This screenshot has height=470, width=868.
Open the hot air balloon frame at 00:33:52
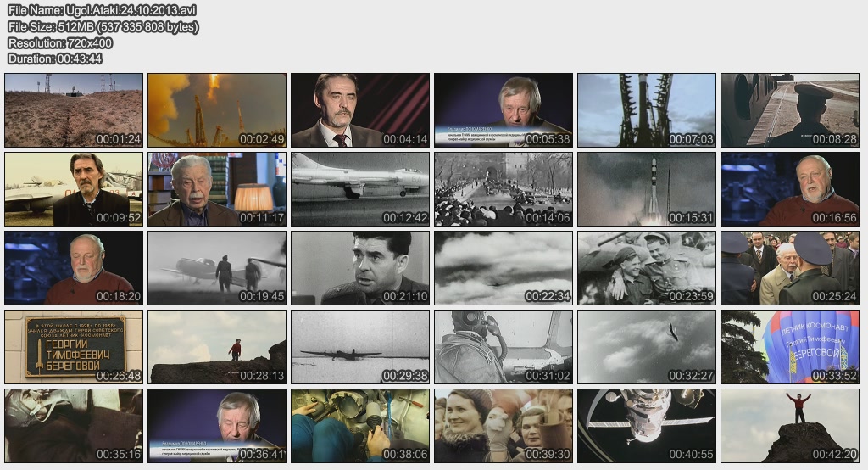[790, 347]
